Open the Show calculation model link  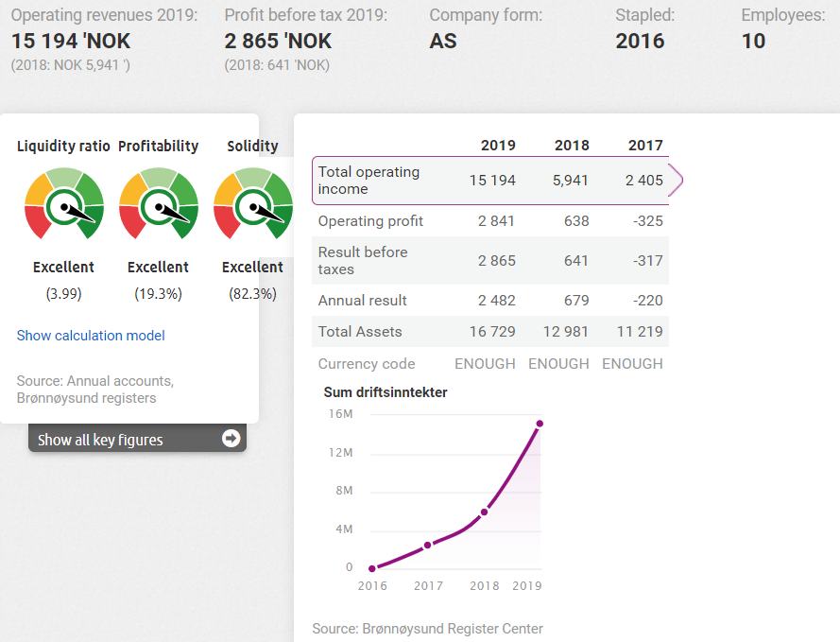click(x=91, y=336)
